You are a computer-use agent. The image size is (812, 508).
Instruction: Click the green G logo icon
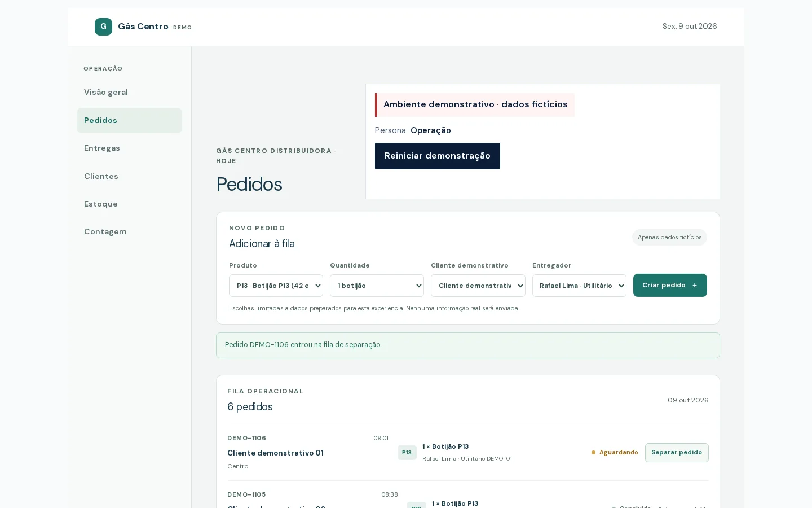(x=103, y=27)
